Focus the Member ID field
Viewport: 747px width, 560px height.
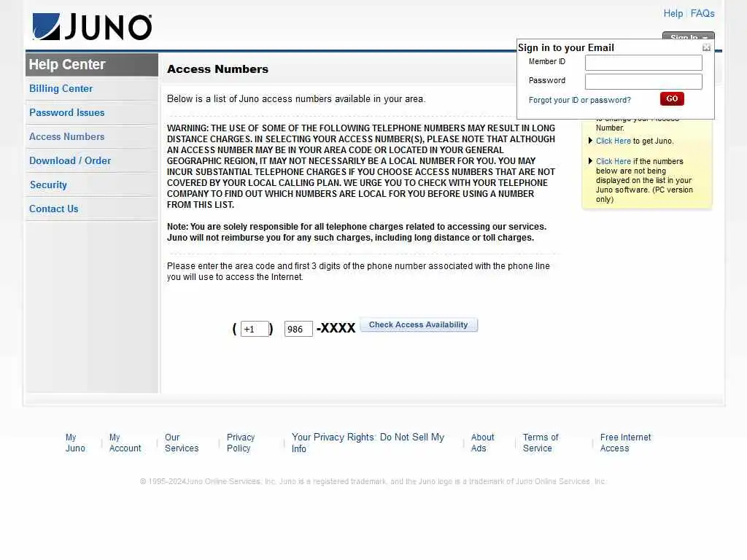click(x=643, y=63)
